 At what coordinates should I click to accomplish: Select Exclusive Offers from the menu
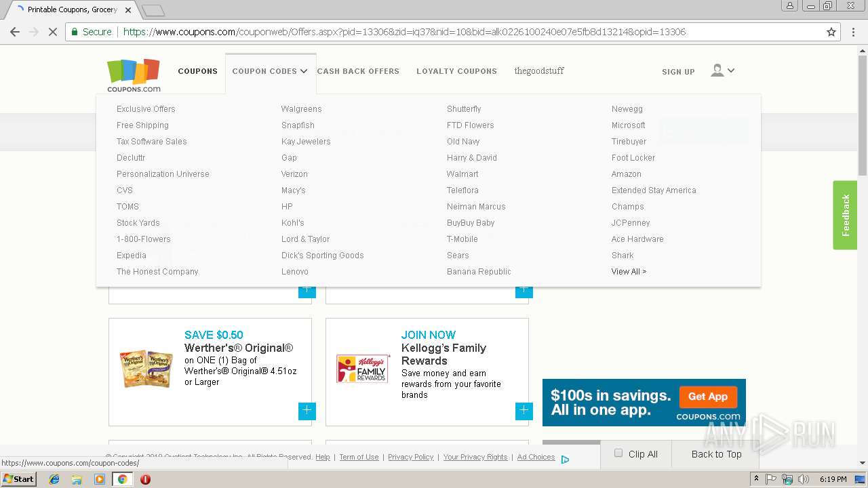[x=146, y=109]
